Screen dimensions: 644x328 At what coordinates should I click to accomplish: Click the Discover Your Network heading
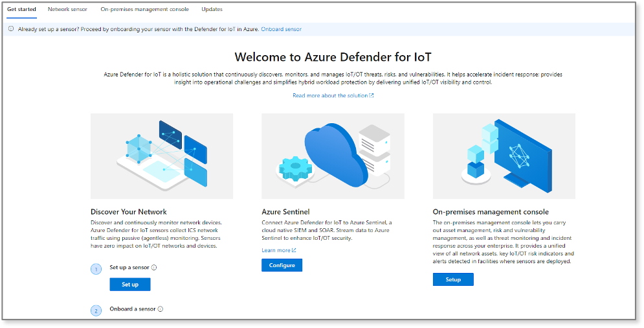tap(129, 212)
